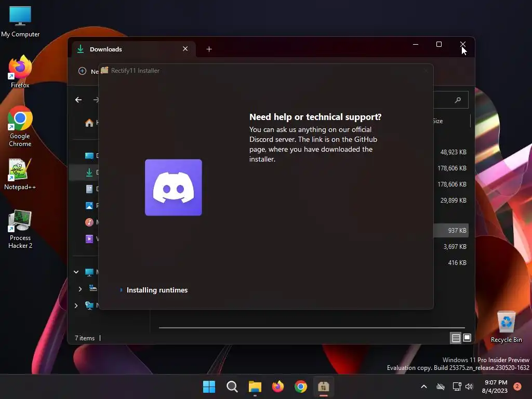The width and height of the screenshot is (532, 399).
Task: Switch Explorer to details view
Action: pos(456,338)
